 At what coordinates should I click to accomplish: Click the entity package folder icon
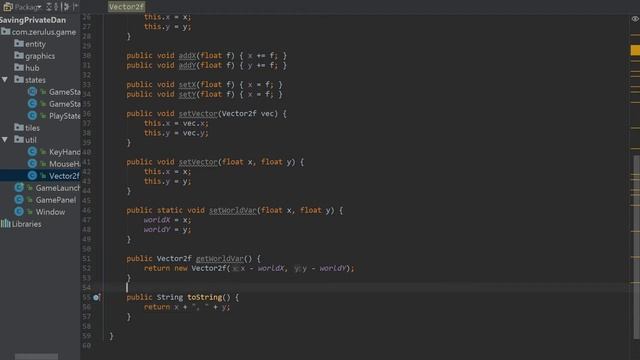pyautogui.click(x=19, y=43)
